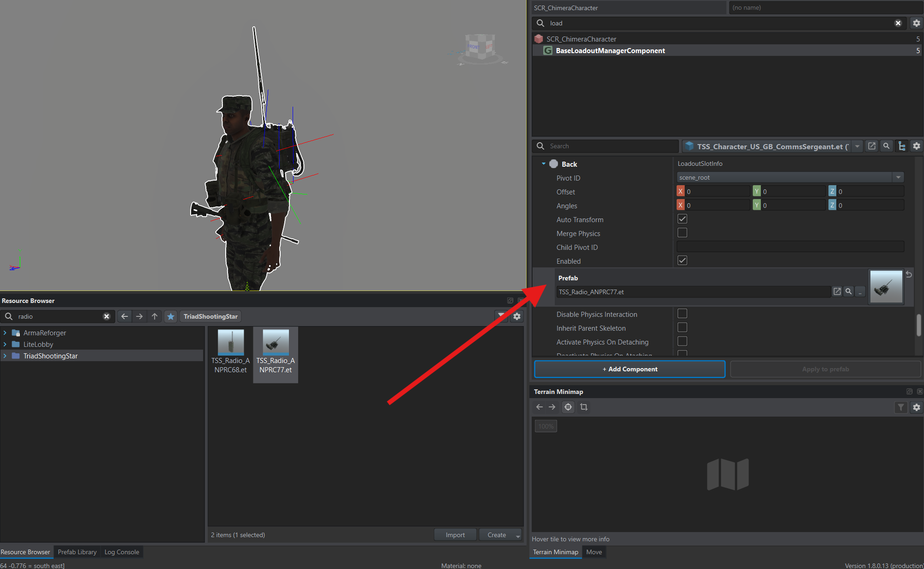
Task: Uncheck the Auto Transform checkbox
Action: coord(682,219)
